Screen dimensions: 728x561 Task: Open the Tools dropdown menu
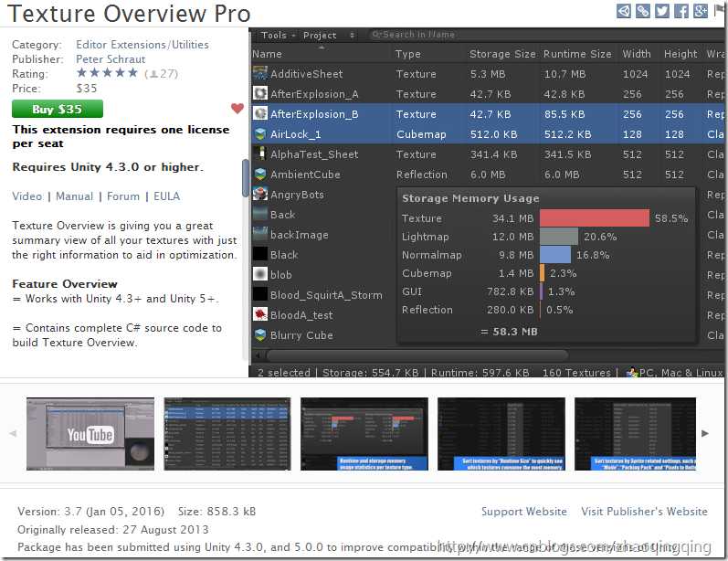(278, 36)
